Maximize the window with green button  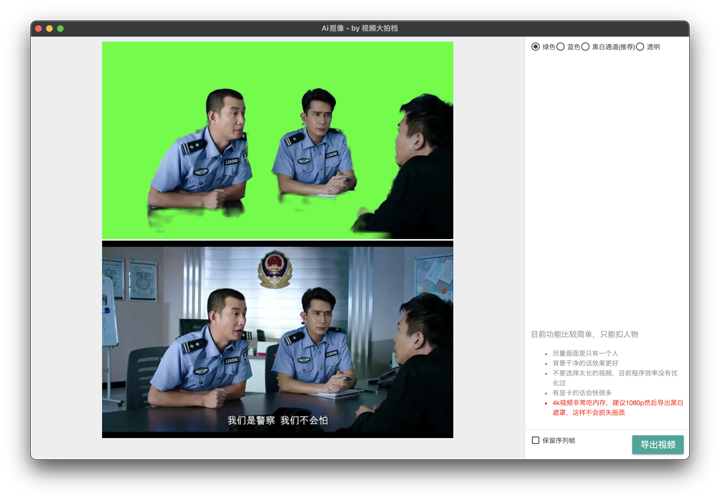coord(61,28)
